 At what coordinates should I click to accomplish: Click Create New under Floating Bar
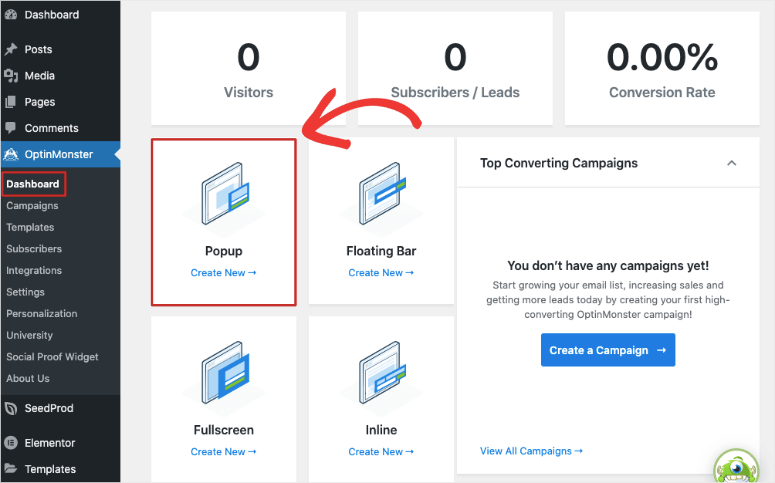381,273
